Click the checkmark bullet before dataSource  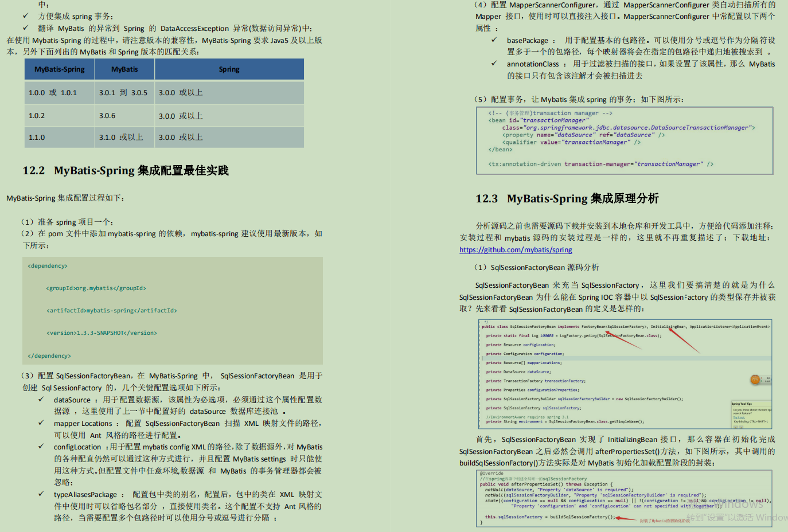(x=41, y=400)
